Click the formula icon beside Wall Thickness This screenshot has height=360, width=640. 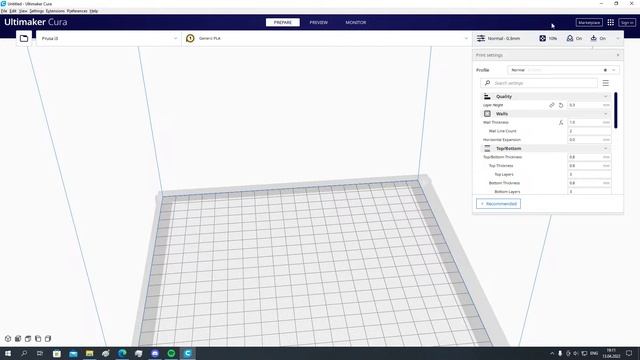pos(561,122)
